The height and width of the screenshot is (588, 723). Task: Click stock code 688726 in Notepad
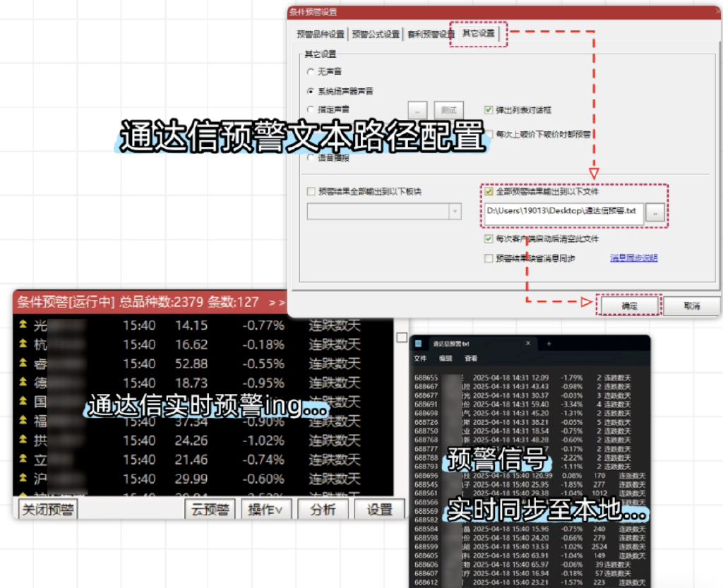[x=426, y=422]
